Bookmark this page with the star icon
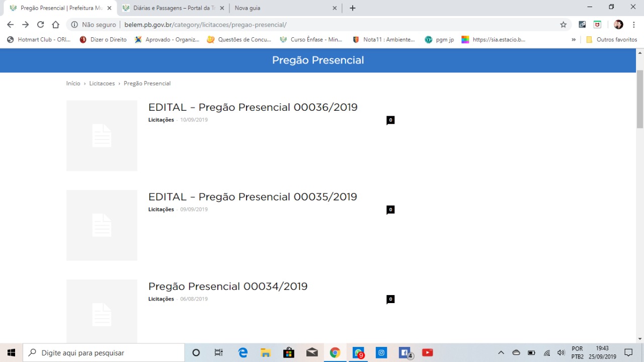This screenshot has width=644, height=362. pos(563,25)
